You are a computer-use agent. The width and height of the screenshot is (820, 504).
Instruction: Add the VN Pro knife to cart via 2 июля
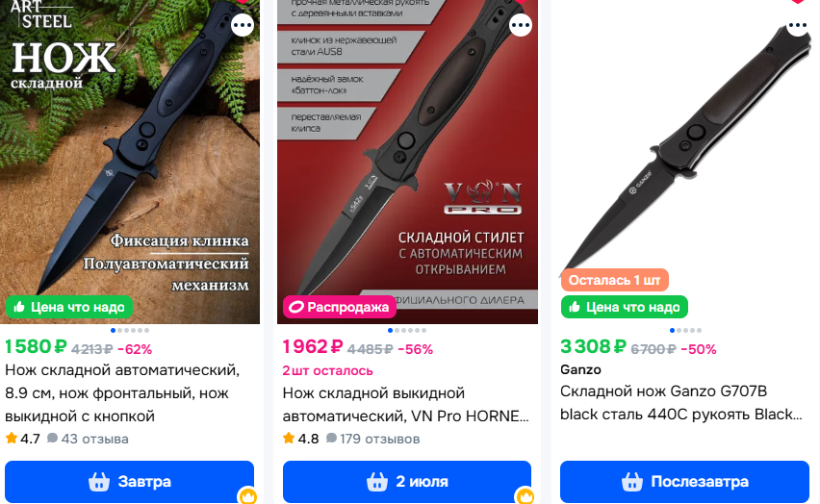tap(407, 482)
